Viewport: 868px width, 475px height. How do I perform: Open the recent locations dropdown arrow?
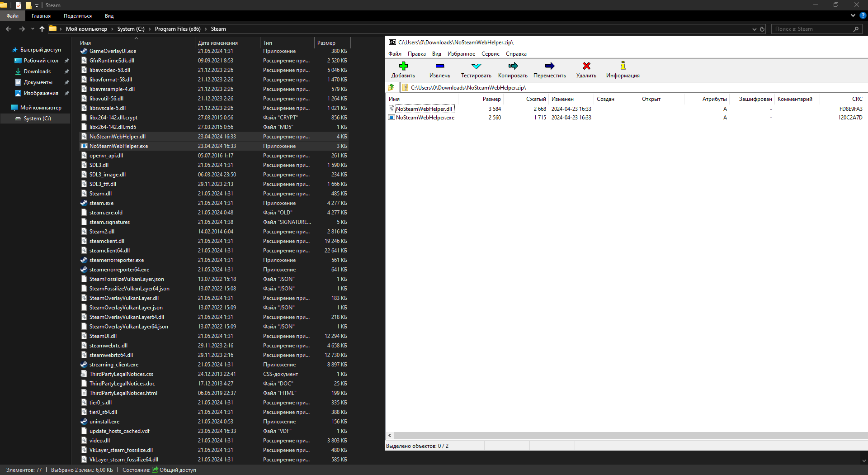pyautogui.click(x=33, y=29)
